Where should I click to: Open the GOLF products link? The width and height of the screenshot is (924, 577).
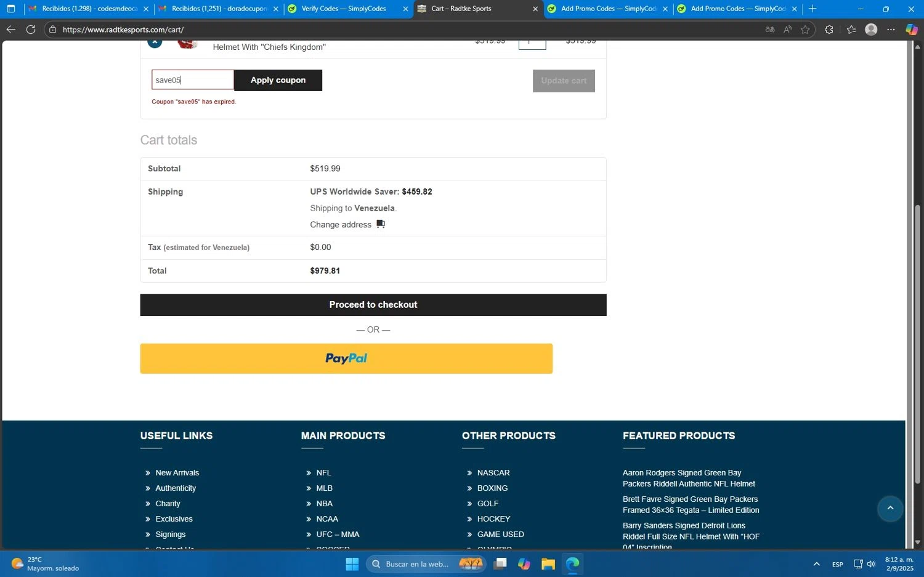488,504
